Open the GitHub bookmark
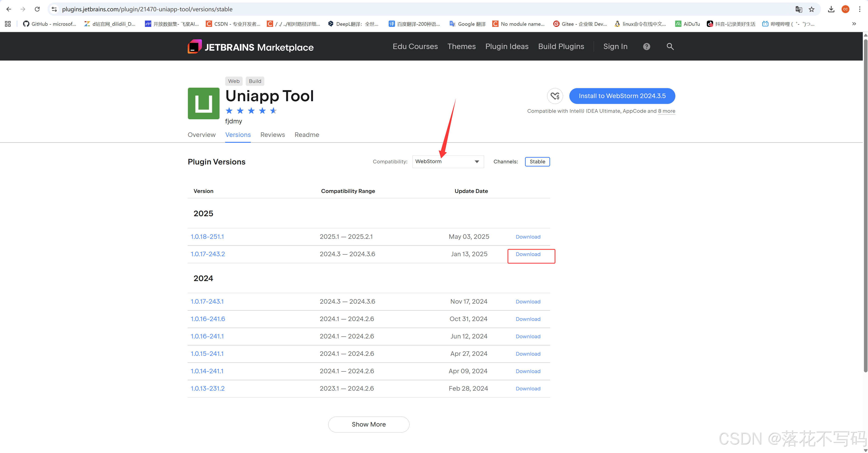 50,23
